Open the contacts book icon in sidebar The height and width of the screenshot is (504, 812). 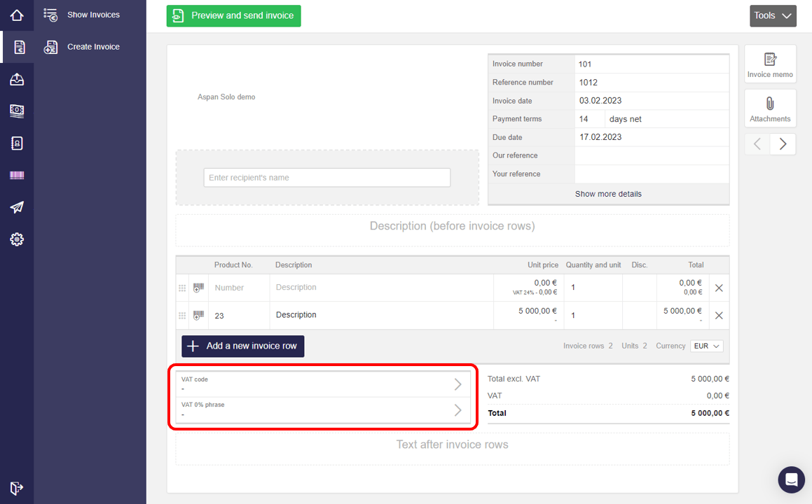coord(17,143)
